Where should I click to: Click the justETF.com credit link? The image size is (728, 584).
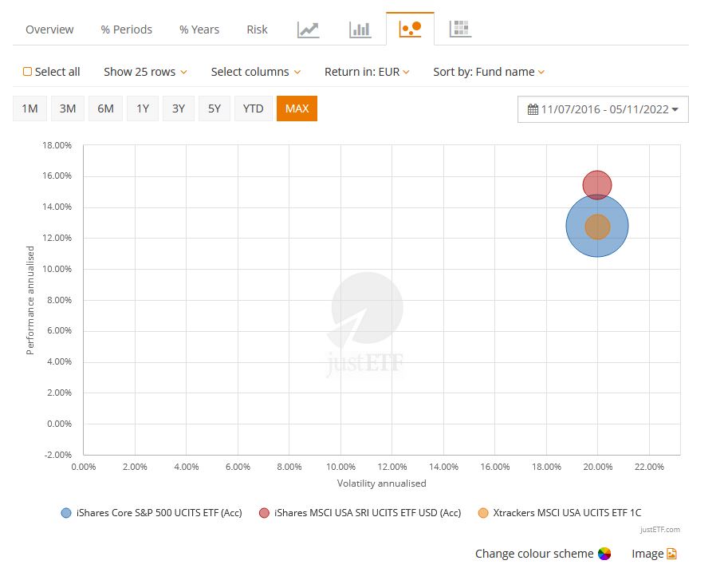[x=659, y=530]
